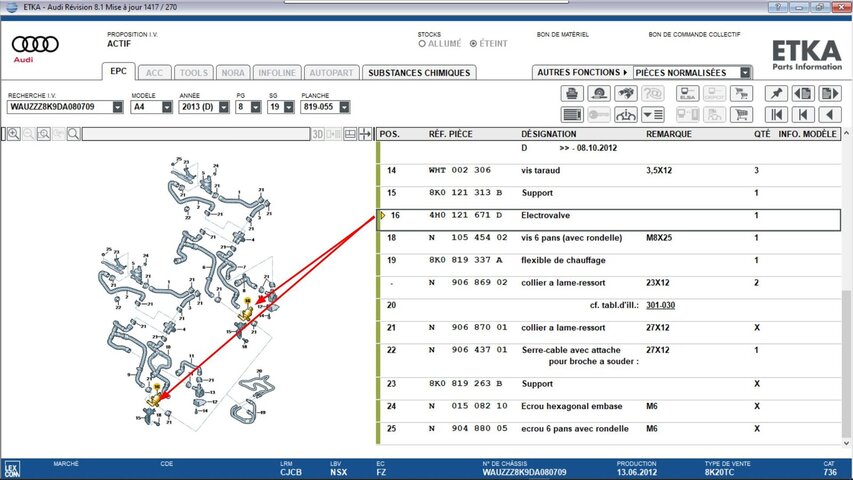Open illustration link 301-030

pyautogui.click(x=660, y=305)
